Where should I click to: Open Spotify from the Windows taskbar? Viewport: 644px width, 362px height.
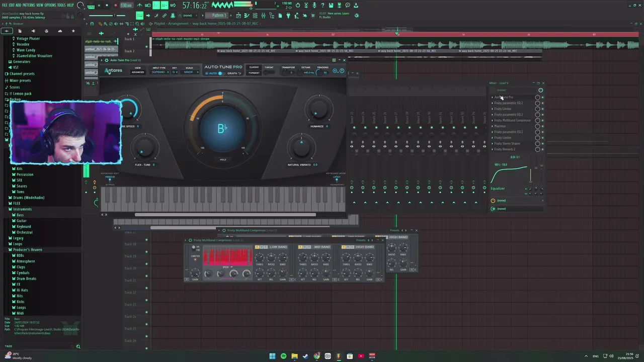coord(283,356)
